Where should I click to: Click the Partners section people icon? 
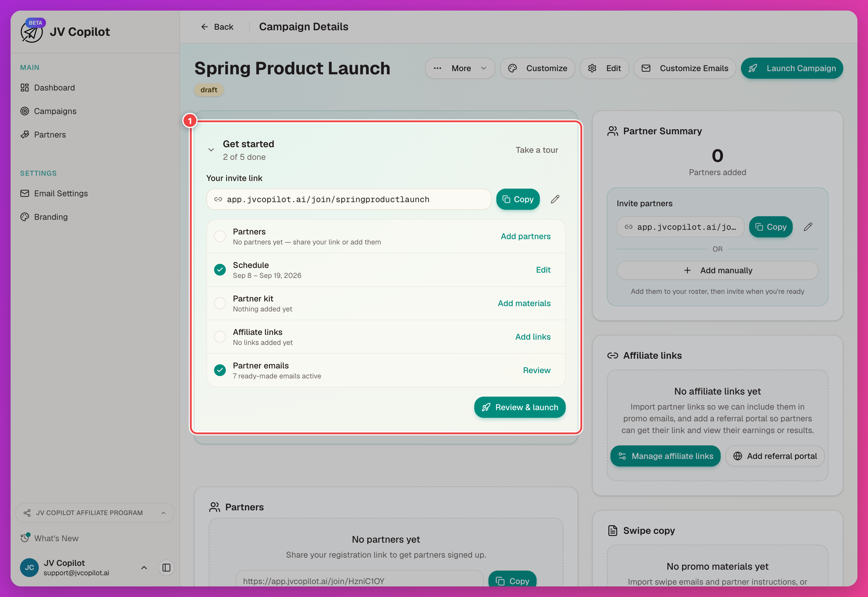[214, 507]
